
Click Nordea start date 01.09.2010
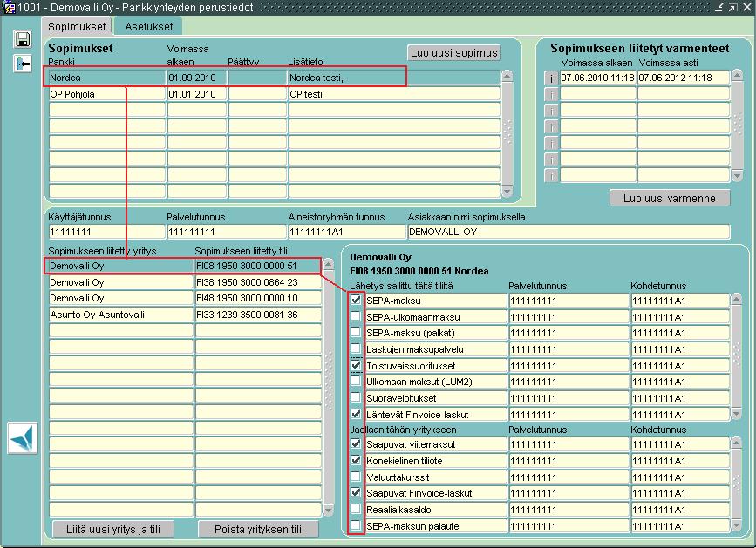[x=197, y=78]
